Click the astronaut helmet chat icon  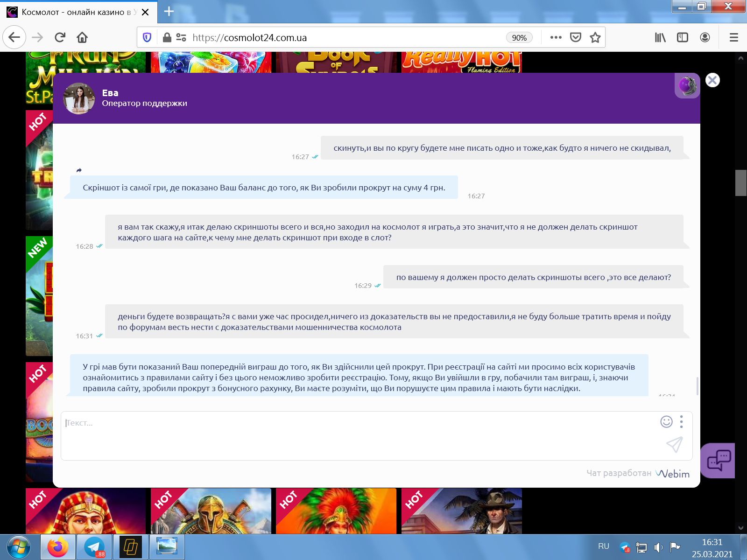coord(687,86)
